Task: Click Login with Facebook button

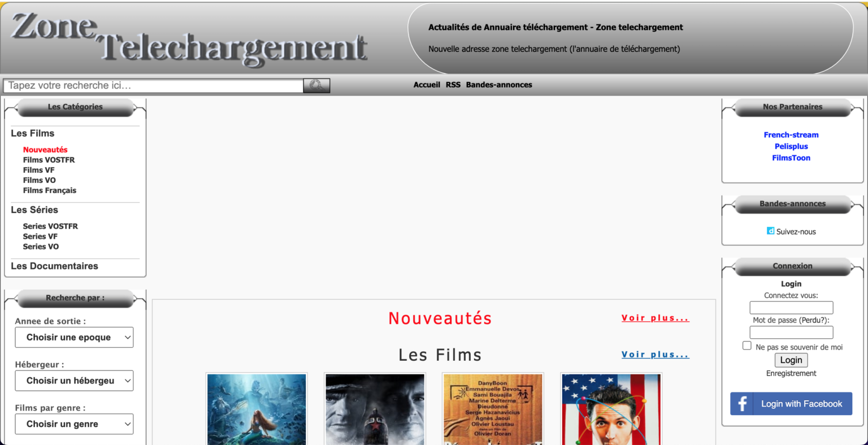Action: (x=791, y=404)
